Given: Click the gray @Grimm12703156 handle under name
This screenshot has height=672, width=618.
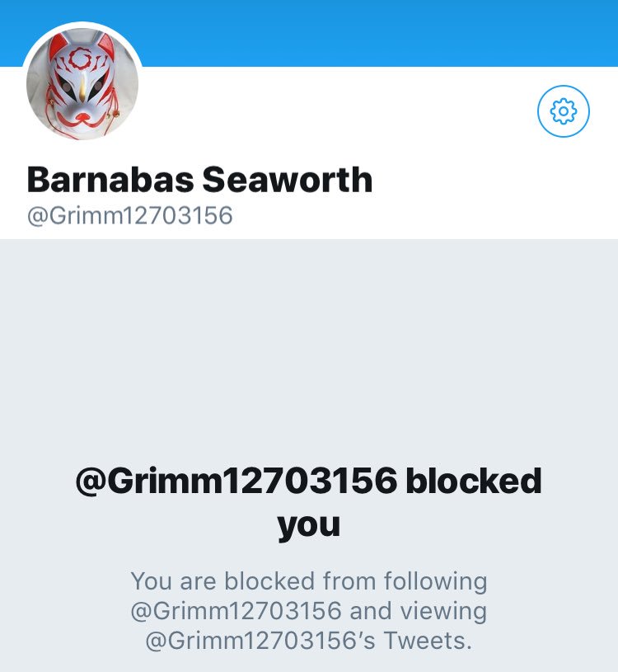Looking at the screenshot, I should [x=129, y=215].
